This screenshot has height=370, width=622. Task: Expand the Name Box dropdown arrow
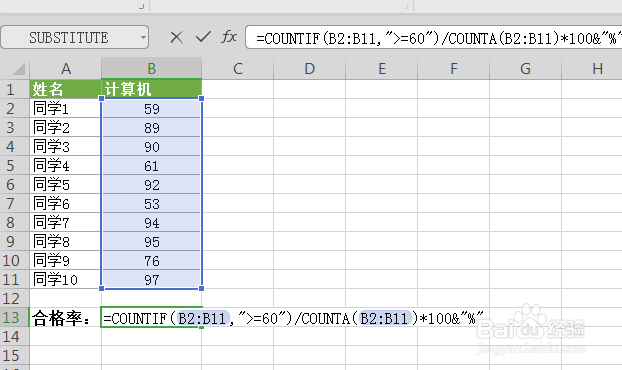click(143, 38)
